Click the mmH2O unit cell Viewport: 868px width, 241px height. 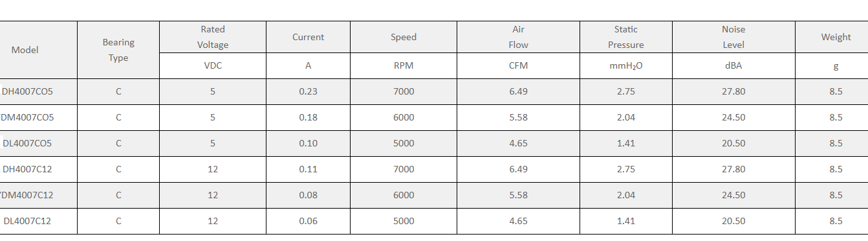(x=626, y=65)
